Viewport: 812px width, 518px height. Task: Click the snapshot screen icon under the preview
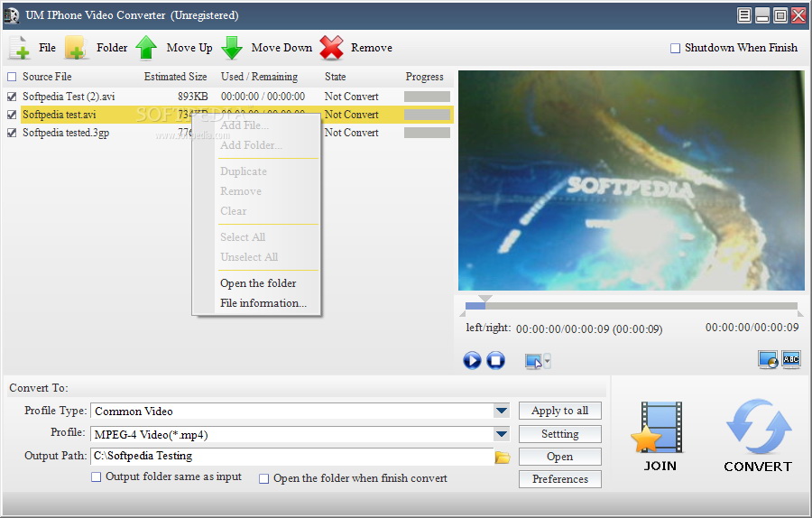[533, 361]
